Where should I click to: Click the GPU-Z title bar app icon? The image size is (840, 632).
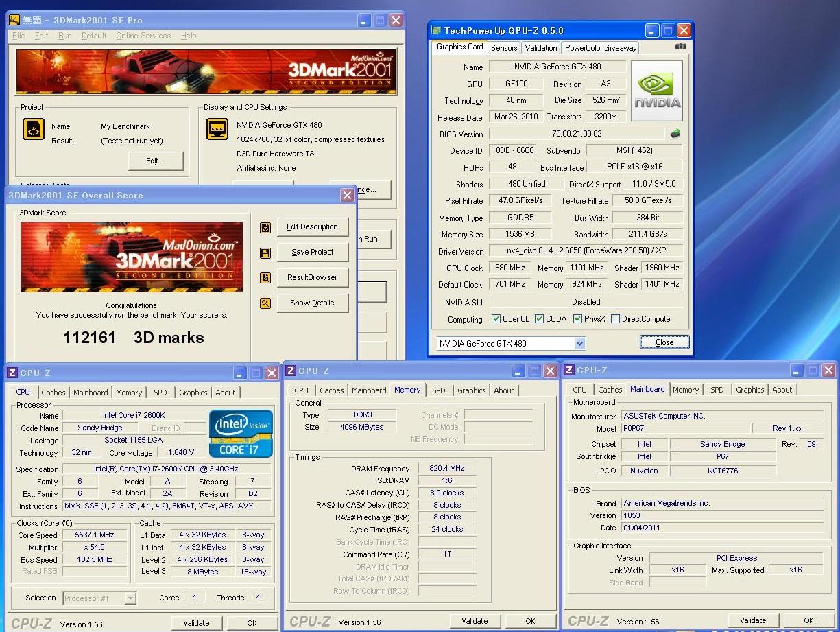coord(435,30)
